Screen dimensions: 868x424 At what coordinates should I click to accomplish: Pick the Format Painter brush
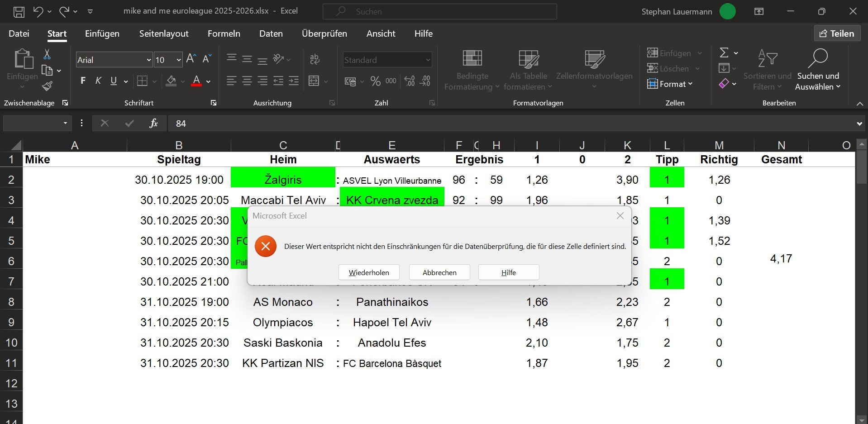(47, 86)
